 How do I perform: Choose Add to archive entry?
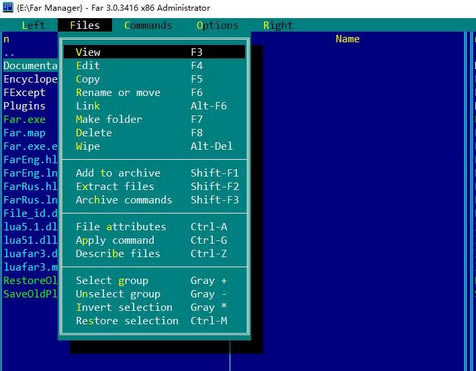[154, 173]
